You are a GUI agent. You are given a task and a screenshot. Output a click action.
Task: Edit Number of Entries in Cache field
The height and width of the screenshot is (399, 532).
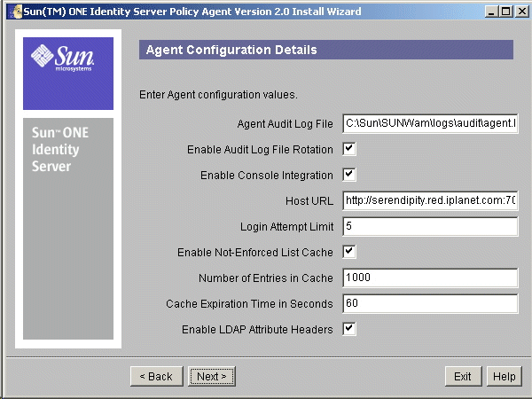pos(430,278)
